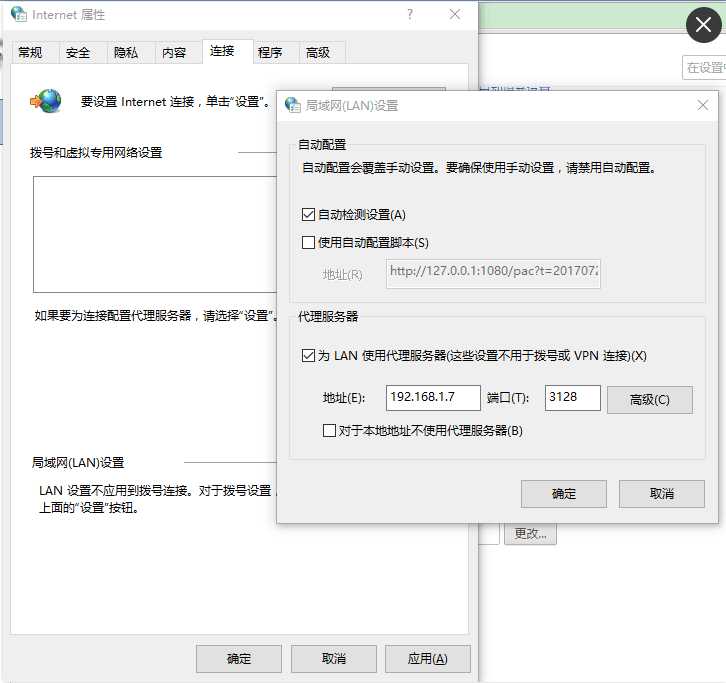Click the 应用(A) button

(x=428, y=658)
